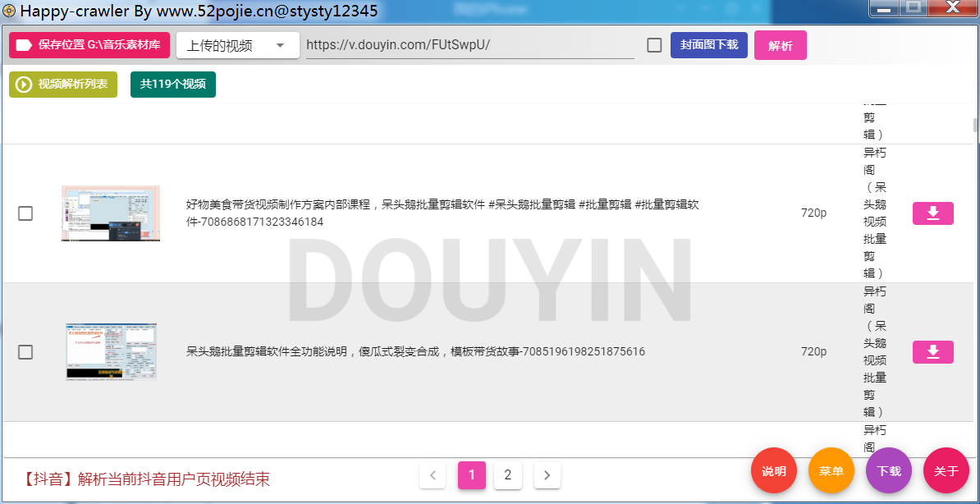Tick the checkbox for the 好物美食带货 video
Image resolution: width=980 pixels, height=504 pixels.
point(25,213)
